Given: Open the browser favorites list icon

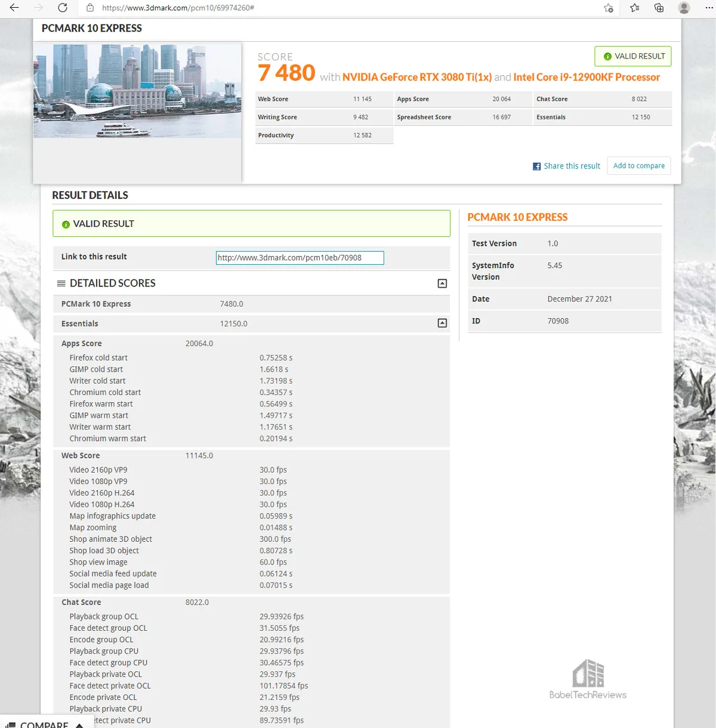Looking at the screenshot, I should (634, 8).
